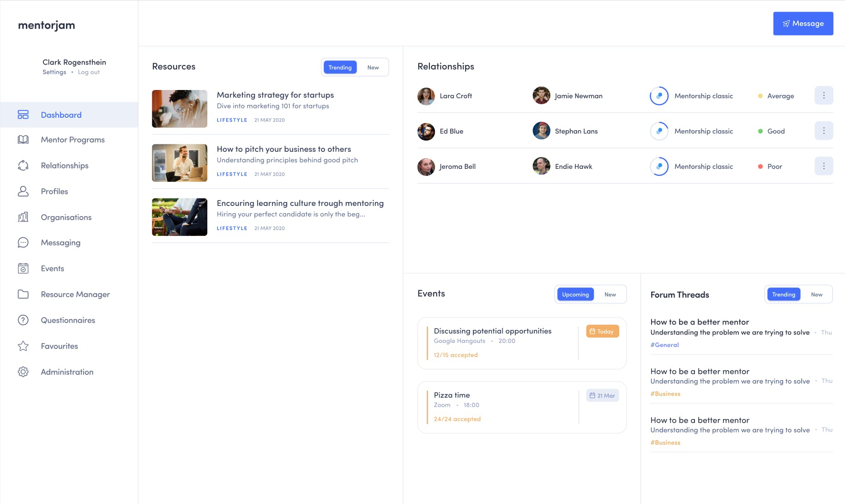Show Upcoming events
Viewport: 845px width, 504px height.
[x=575, y=294]
